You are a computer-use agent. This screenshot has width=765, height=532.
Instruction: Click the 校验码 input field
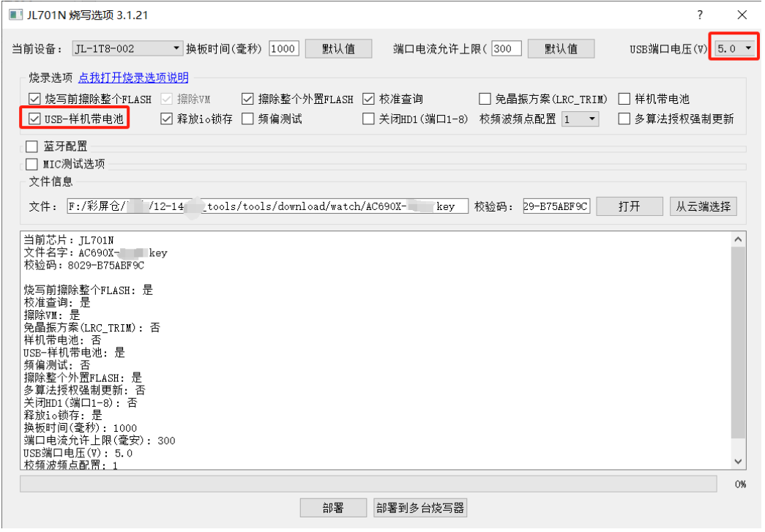click(x=556, y=207)
